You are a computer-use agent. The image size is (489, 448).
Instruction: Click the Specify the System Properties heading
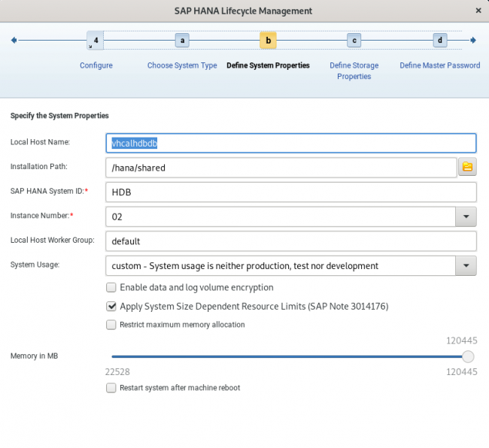click(x=59, y=116)
